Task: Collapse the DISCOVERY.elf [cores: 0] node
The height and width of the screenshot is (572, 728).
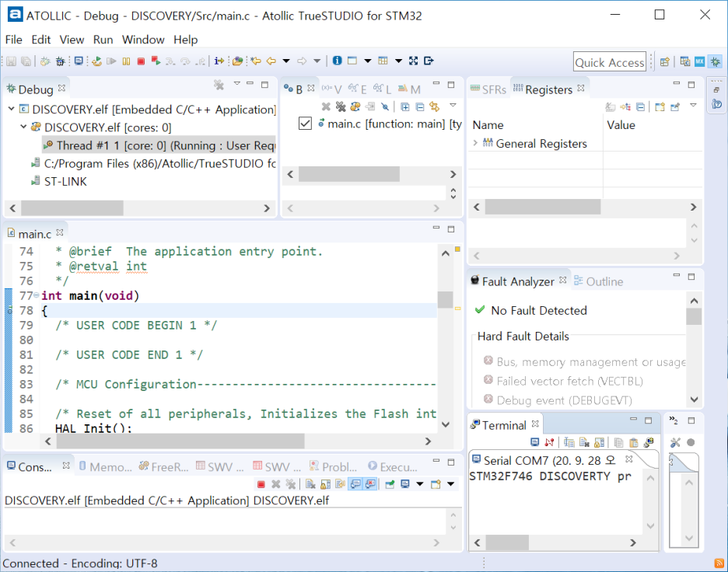Action: (x=23, y=127)
